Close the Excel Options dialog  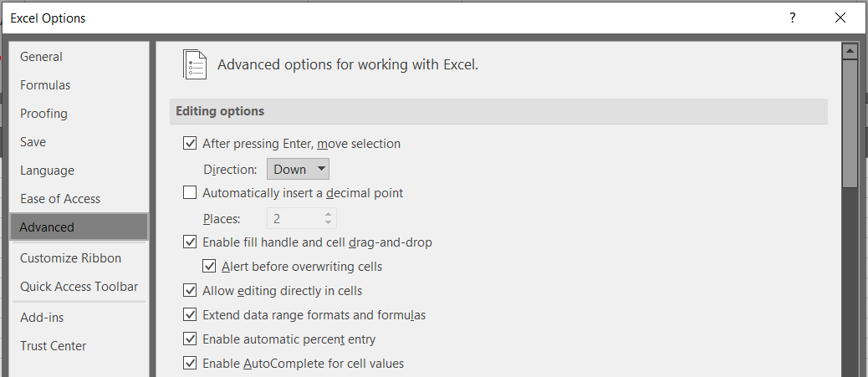(x=840, y=18)
